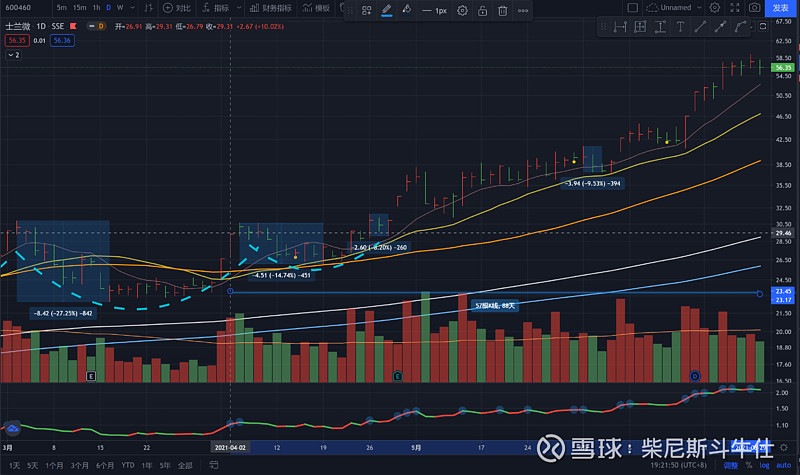
Task: Toggle the drawing lock icon
Action: coord(482,10)
